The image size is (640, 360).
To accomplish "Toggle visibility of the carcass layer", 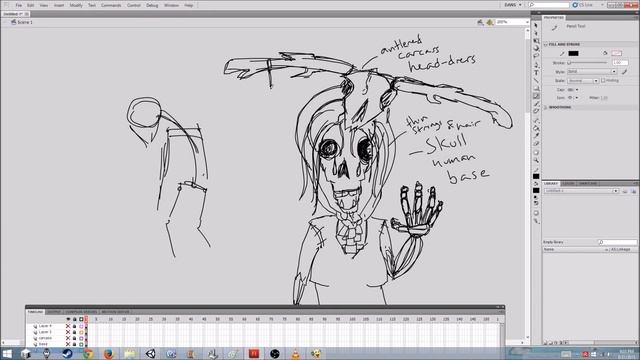I will 68,338.
